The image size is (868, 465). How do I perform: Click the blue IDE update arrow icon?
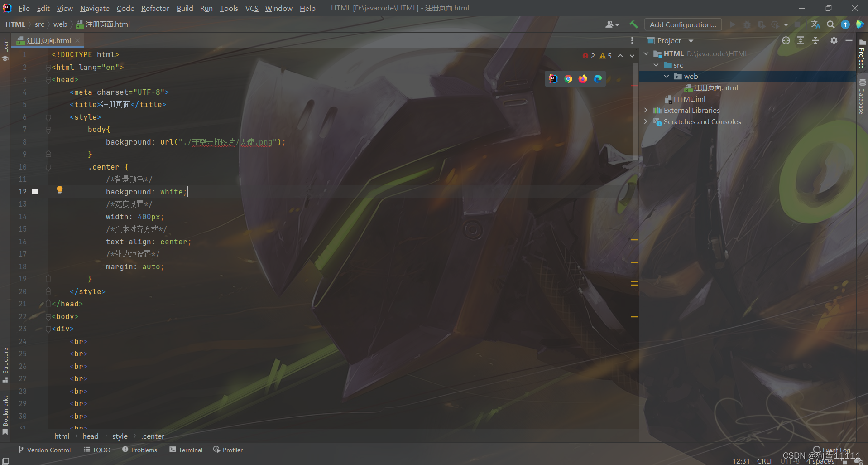[845, 24]
